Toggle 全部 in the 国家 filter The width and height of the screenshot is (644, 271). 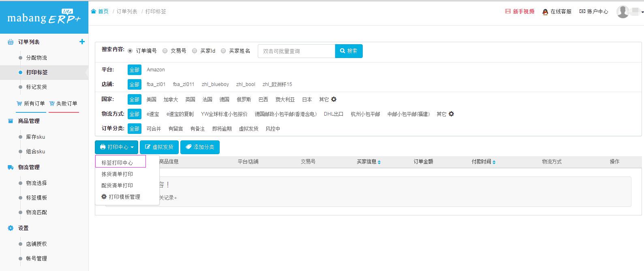(x=134, y=99)
